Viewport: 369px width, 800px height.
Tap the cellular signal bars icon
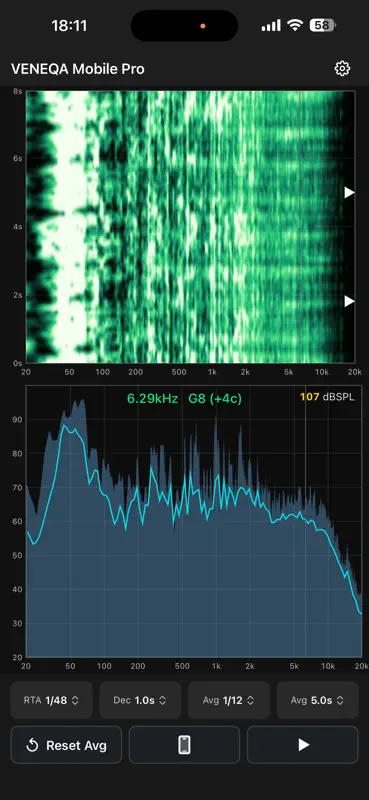pos(271,26)
